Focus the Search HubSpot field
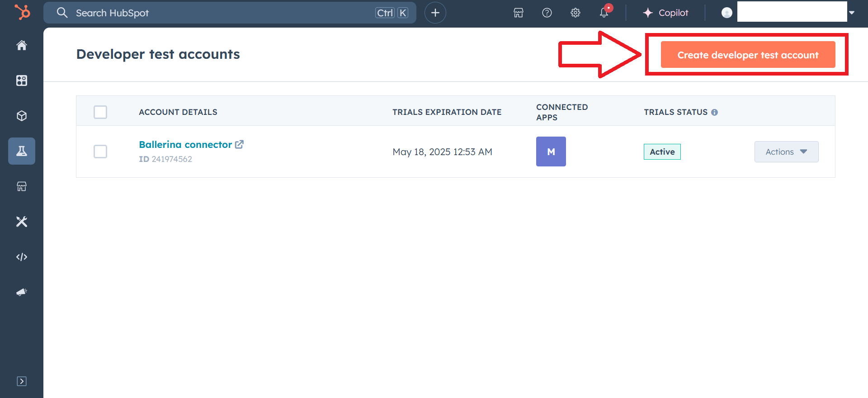The width and height of the screenshot is (868, 398). click(x=230, y=13)
